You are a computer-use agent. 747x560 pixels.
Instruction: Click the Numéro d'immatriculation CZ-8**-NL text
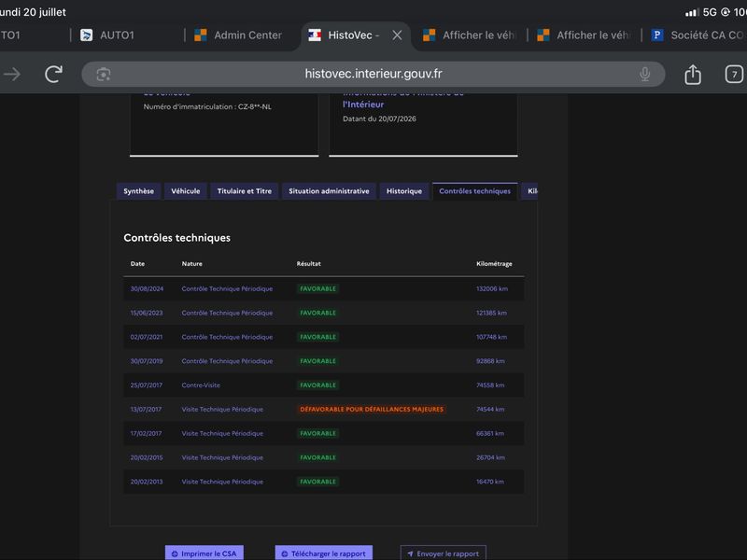(x=207, y=106)
